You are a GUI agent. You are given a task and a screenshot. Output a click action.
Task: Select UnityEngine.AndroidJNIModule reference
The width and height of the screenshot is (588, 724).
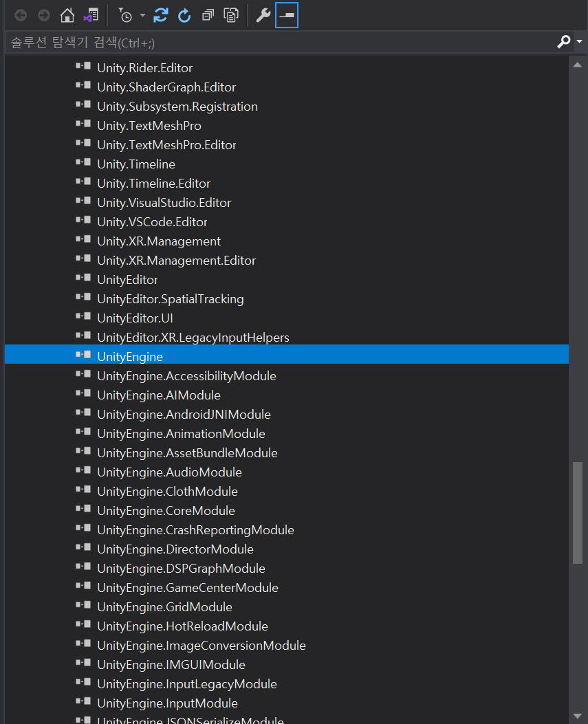pyautogui.click(x=184, y=415)
